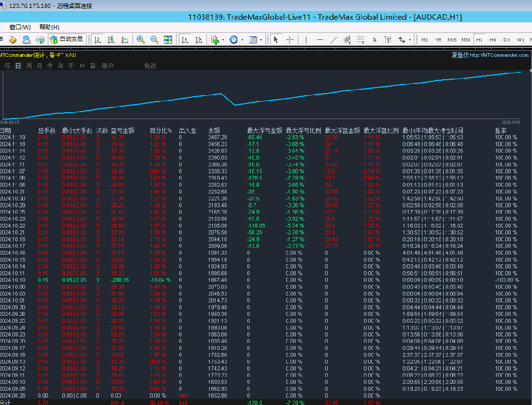The height and width of the screenshot is (405, 532).
Task: Select the text label 'A' tool
Action: [x=374, y=40]
